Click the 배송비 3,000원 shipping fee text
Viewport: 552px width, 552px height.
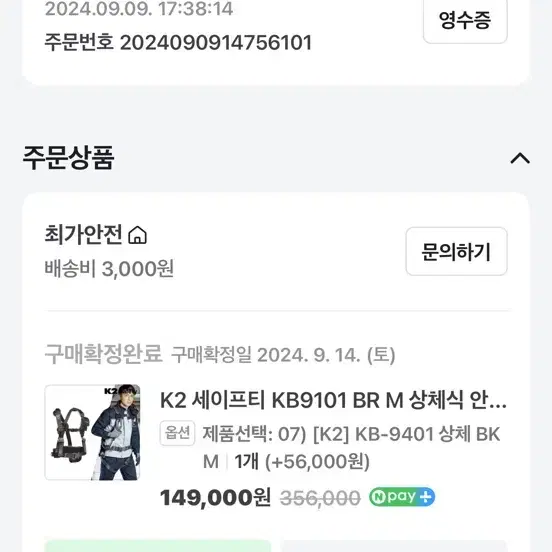tap(109, 269)
